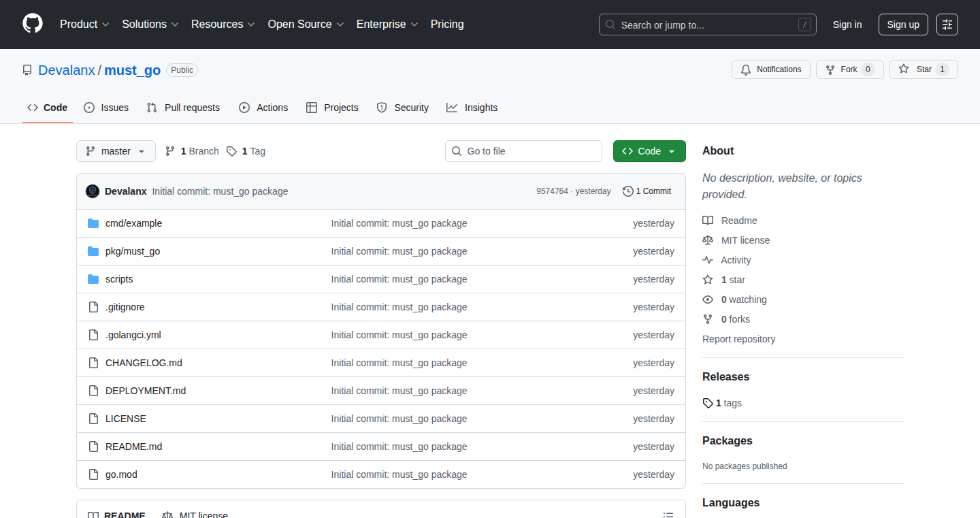Open the 1 Commit history link
This screenshot has width=980, height=518.
pyautogui.click(x=647, y=191)
